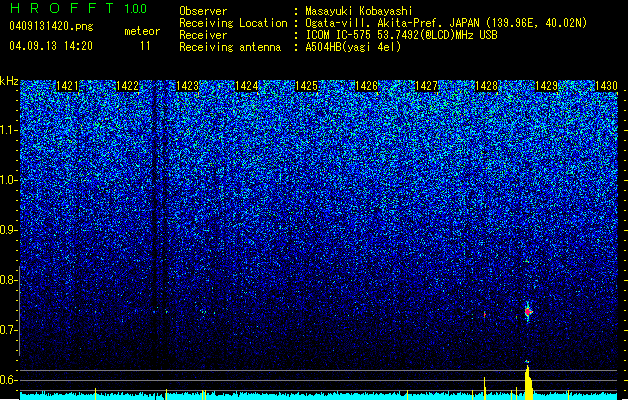Click the 1424 time marker
This screenshot has width=629, height=400.
(x=246, y=86)
